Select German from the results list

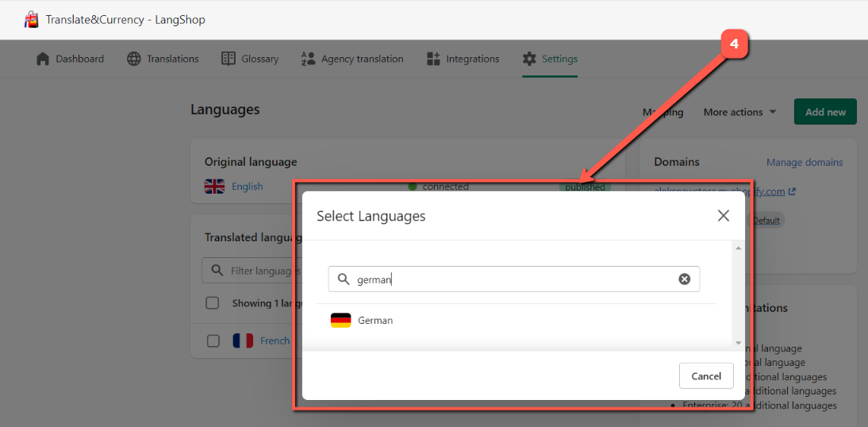[x=517, y=320]
